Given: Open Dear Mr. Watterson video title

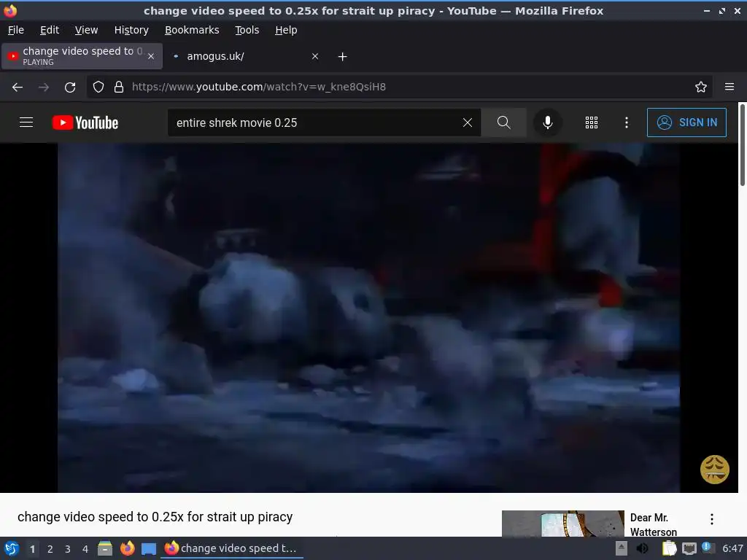Looking at the screenshot, I should 653,525.
